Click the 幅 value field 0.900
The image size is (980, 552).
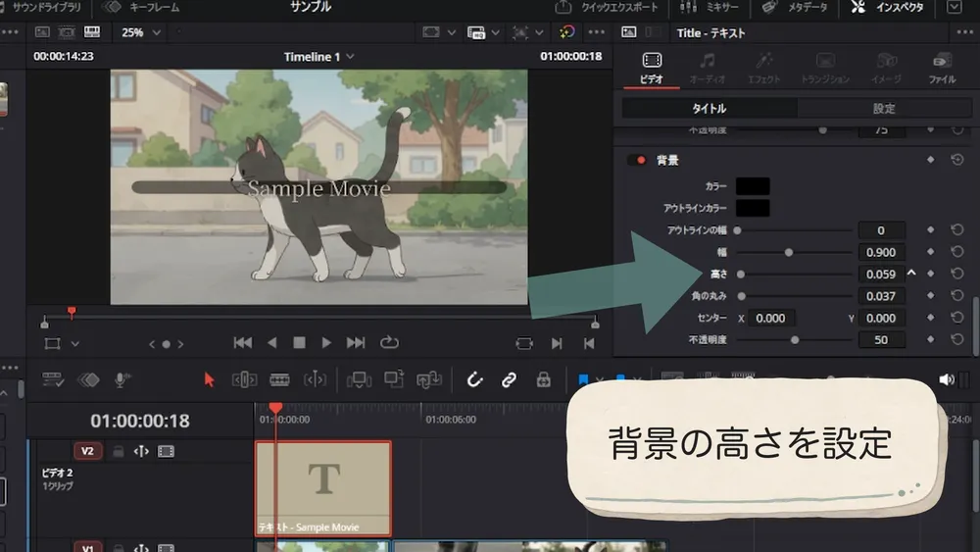point(881,253)
